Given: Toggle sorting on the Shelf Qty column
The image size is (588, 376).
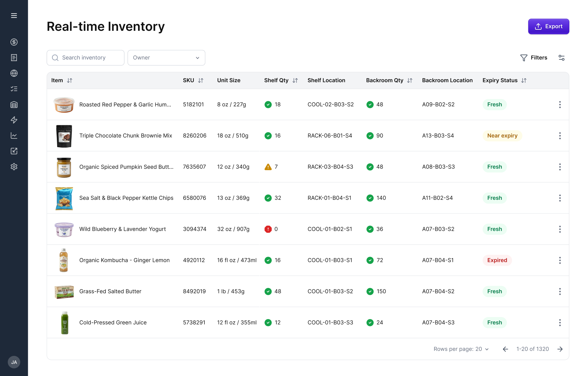Looking at the screenshot, I should pyautogui.click(x=295, y=80).
